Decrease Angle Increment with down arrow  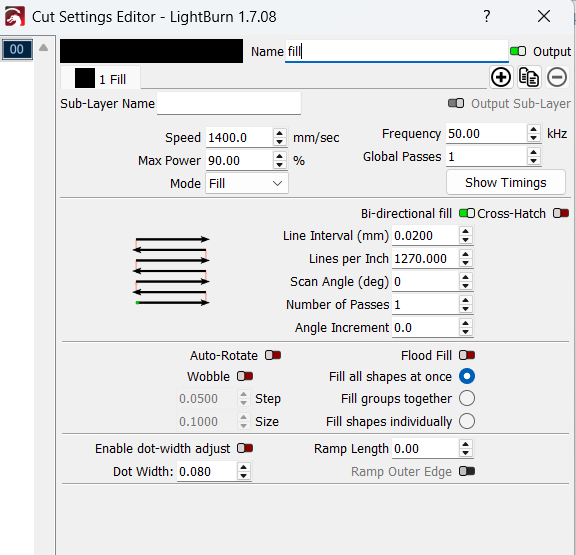click(465, 332)
